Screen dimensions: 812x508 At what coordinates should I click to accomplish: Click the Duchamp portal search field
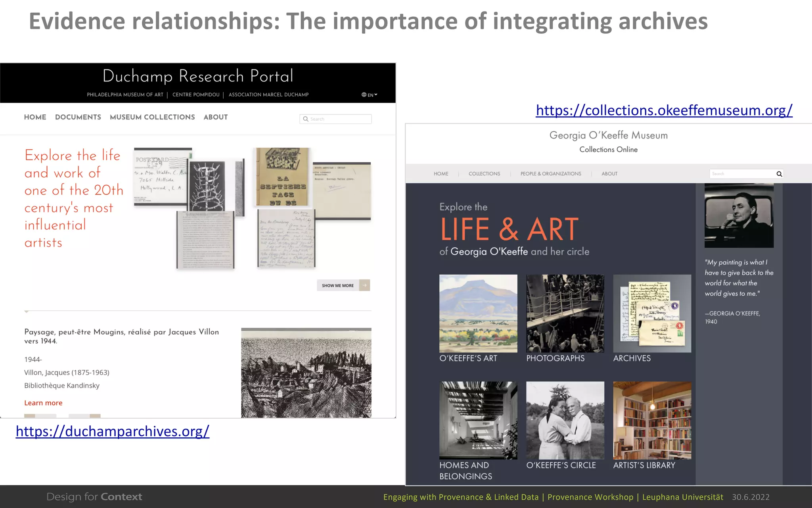335,119
